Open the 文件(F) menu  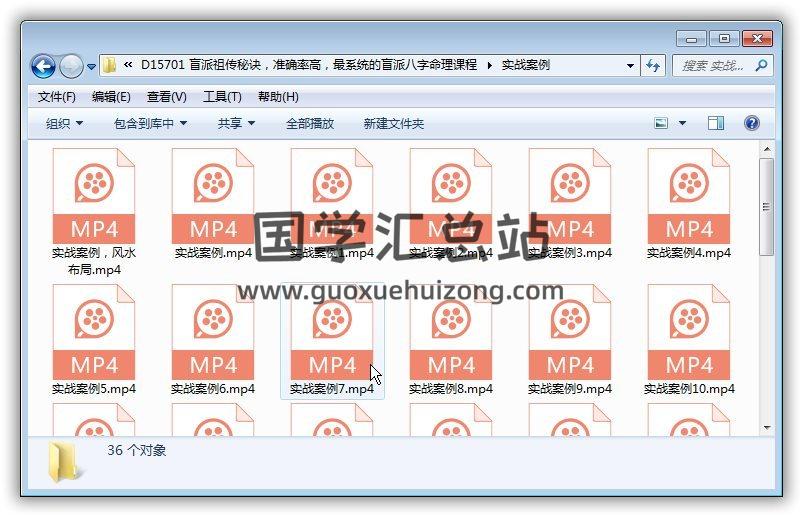pyautogui.click(x=56, y=97)
